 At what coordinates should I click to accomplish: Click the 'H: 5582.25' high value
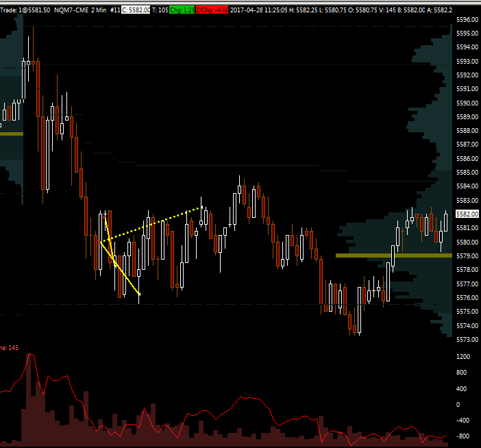(x=303, y=10)
